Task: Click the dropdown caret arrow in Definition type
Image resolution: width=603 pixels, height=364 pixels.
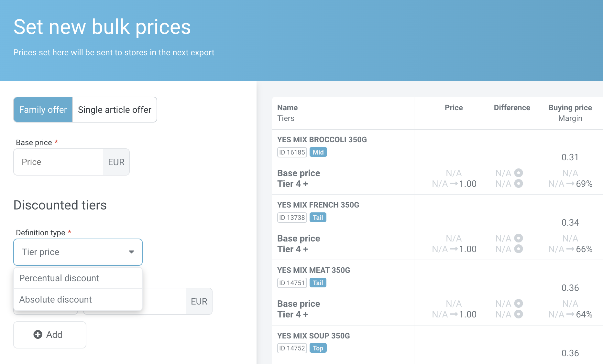Action: pyautogui.click(x=131, y=252)
